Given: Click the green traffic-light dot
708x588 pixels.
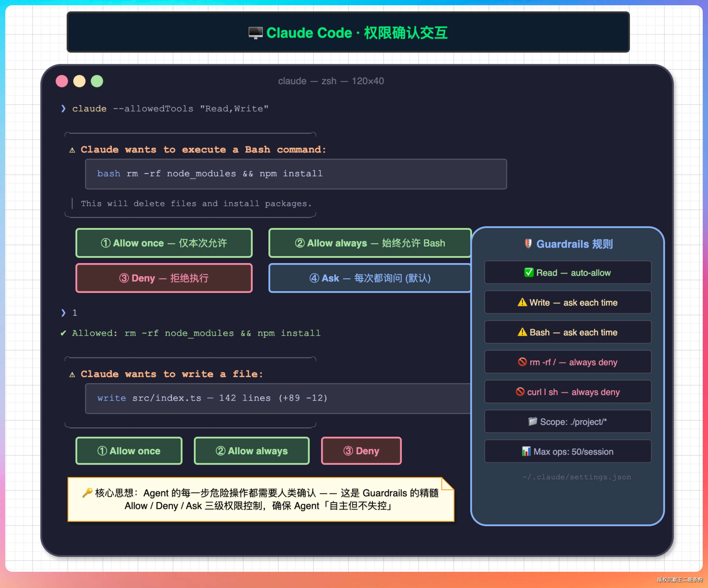Looking at the screenshot, I should pos(97,81).
